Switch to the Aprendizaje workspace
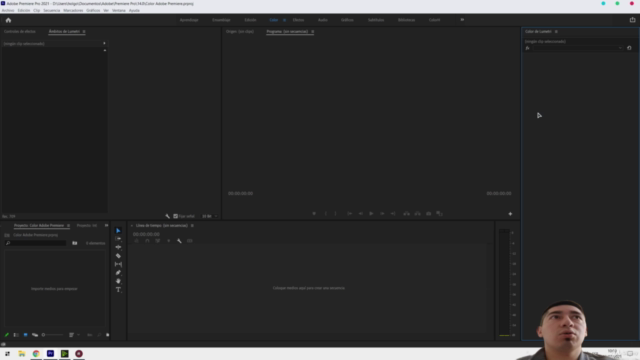This screenshot has height=360, width=640. 189,20
